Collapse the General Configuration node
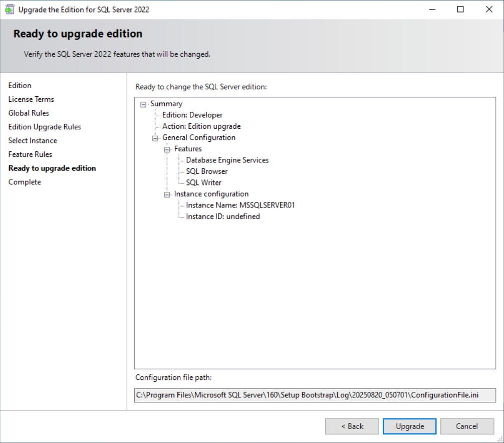 point(155,138)
